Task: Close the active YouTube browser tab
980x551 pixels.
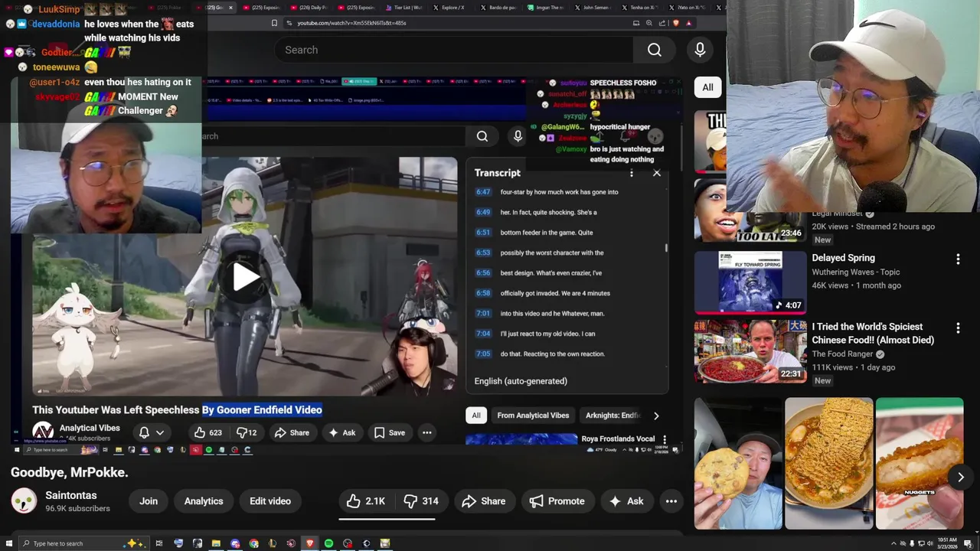Action: pos(230,8)
